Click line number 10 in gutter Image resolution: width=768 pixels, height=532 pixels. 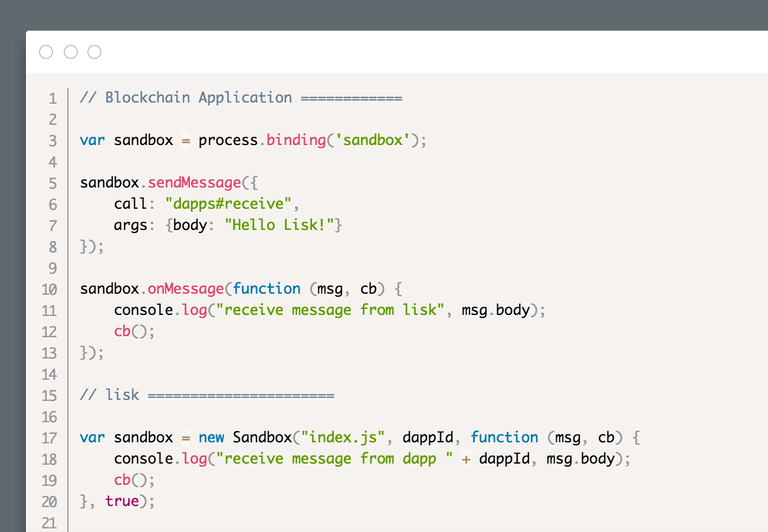coord(49,290)
